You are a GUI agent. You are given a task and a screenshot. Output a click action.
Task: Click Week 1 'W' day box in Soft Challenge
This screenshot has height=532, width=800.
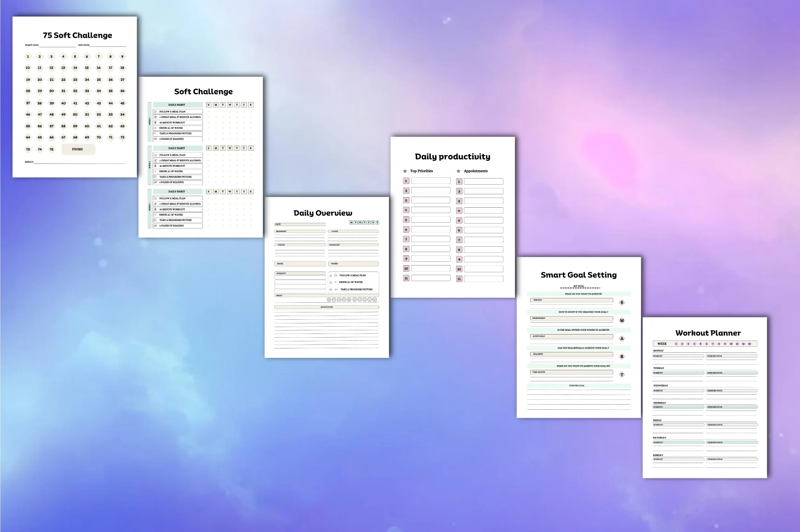click(230, 105)
